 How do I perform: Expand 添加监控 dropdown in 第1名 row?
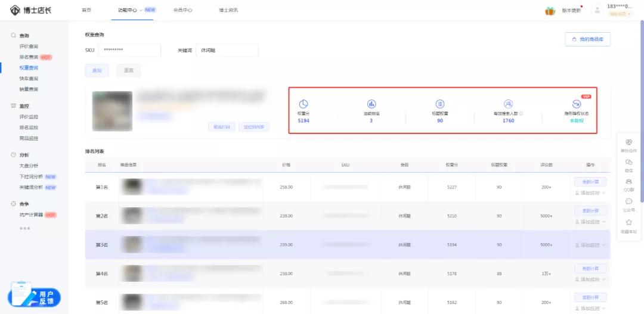[590, 193]
